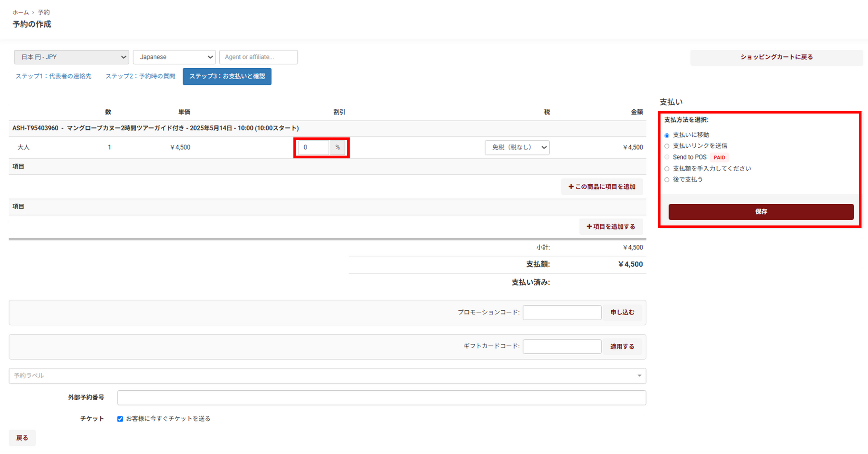Open the Japanese language dropdown
This screenshot has width=868, height=454.
[x=175, y=57]
